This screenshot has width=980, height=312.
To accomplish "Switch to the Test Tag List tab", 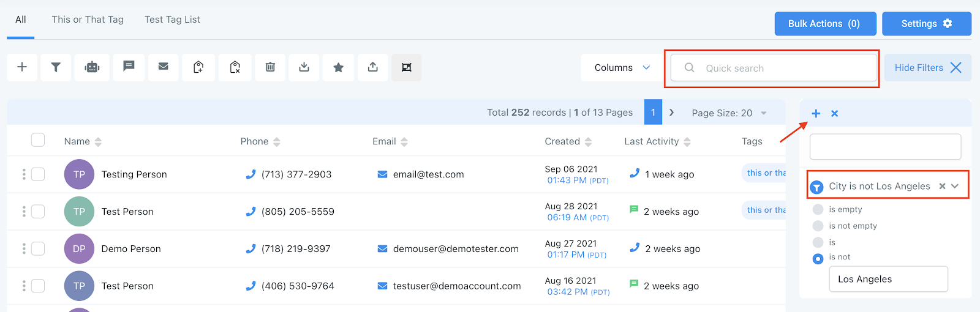I will (x=172, y=20).
